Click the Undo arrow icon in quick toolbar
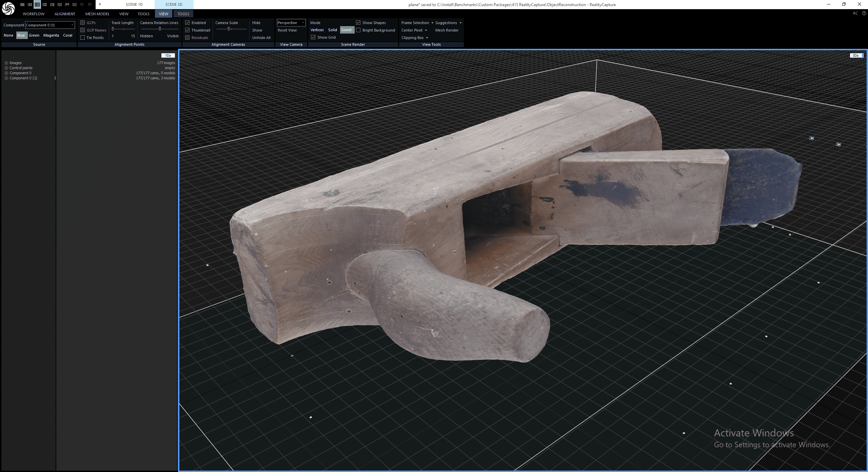This screenshot has width=868, height=472. tap(82, 4)
